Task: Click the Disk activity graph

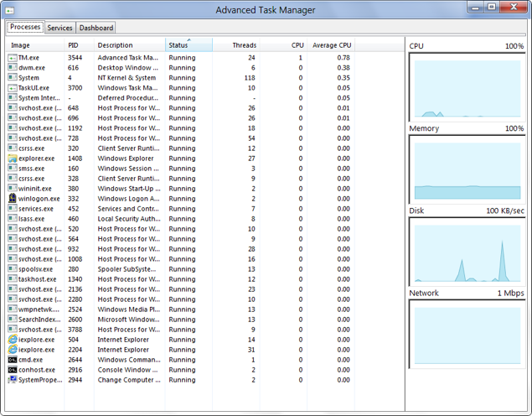Action: (x=466, y=251)
